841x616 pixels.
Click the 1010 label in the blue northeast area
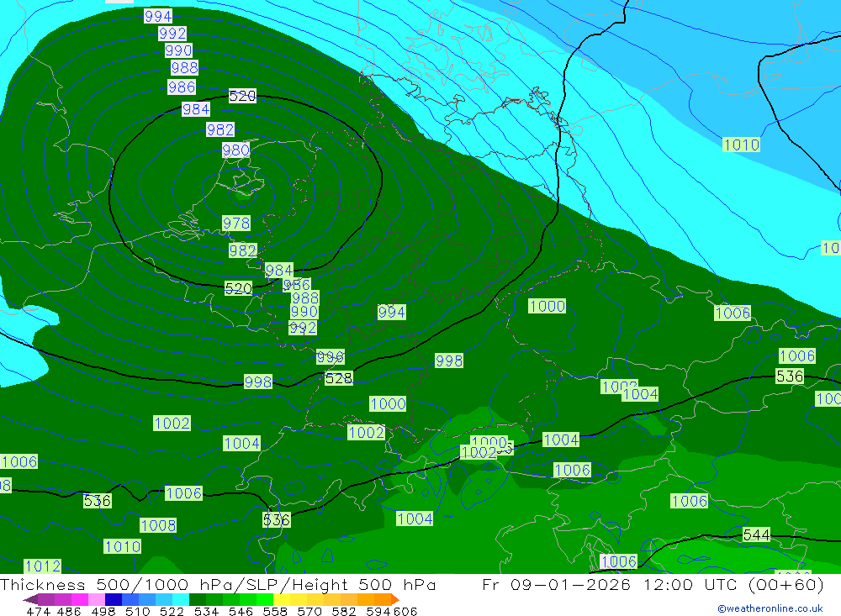[x=741, y=145]
